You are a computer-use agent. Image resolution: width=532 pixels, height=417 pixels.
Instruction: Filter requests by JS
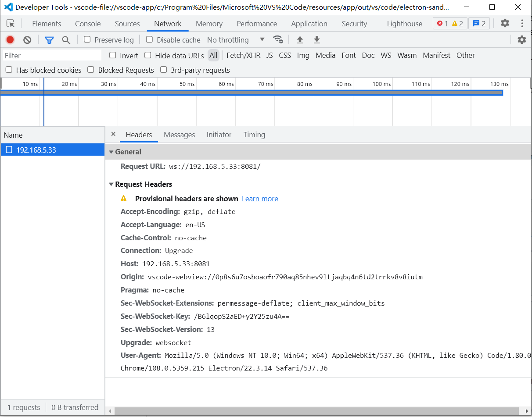(x=270, y=55)
